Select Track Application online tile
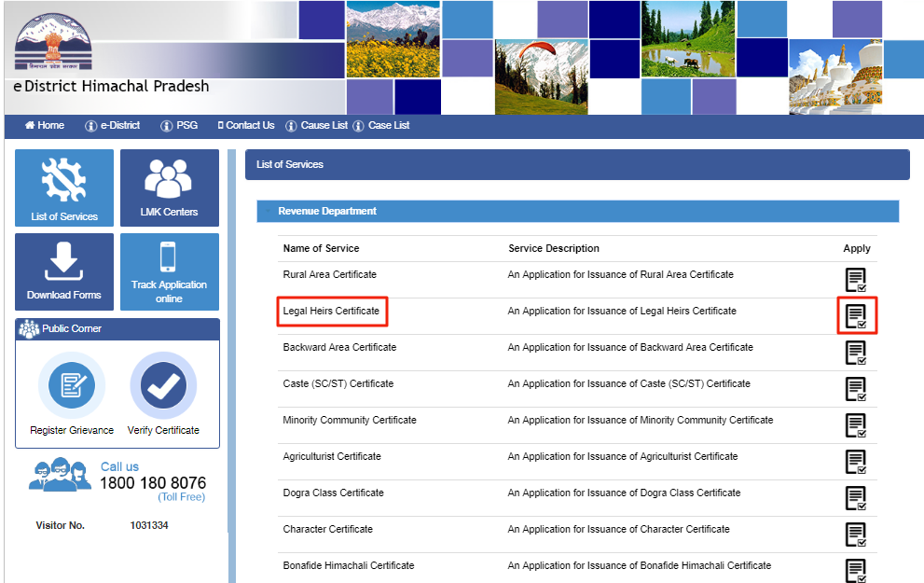924x583 pixels. pos(169,271)
